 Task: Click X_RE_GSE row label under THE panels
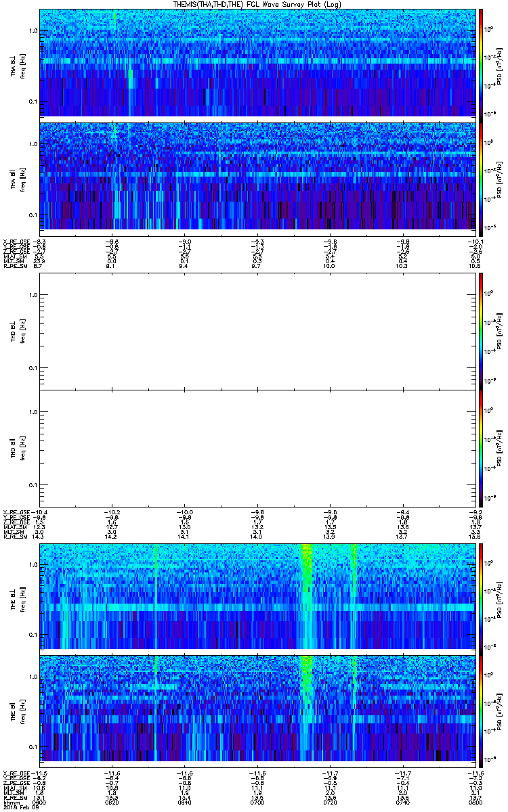coord(16,773)
